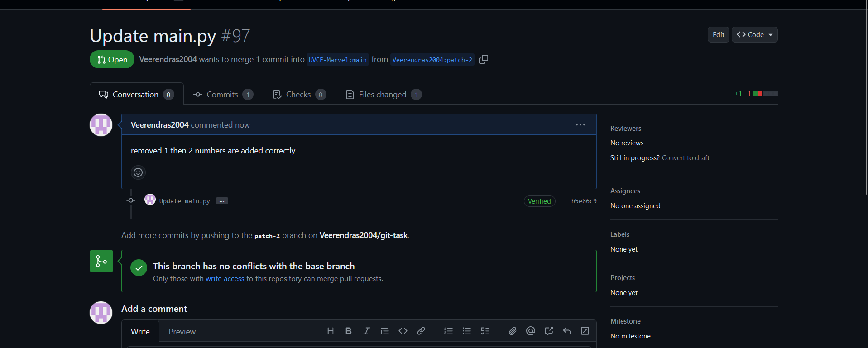Click Convert to draft link
868x348 pixels.
(686, 158)
